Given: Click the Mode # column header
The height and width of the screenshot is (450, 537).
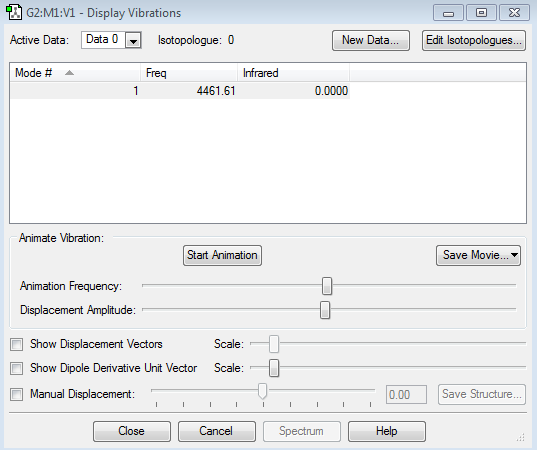Looking at the screenshot, I should click(x=75, y=73).
